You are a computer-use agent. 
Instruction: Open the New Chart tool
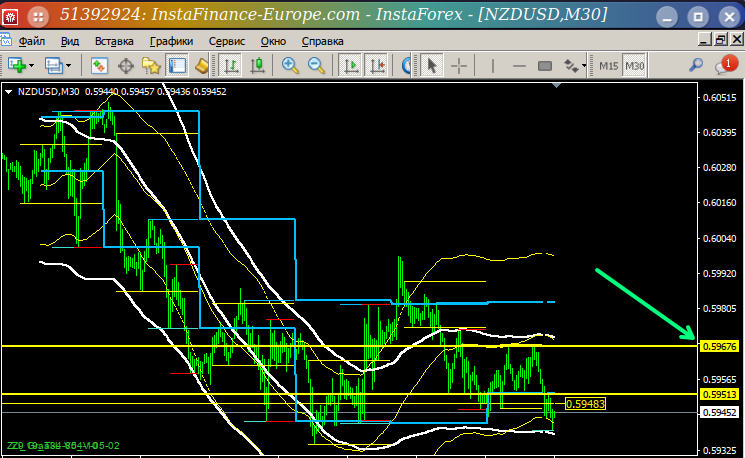tap(17, 65)
